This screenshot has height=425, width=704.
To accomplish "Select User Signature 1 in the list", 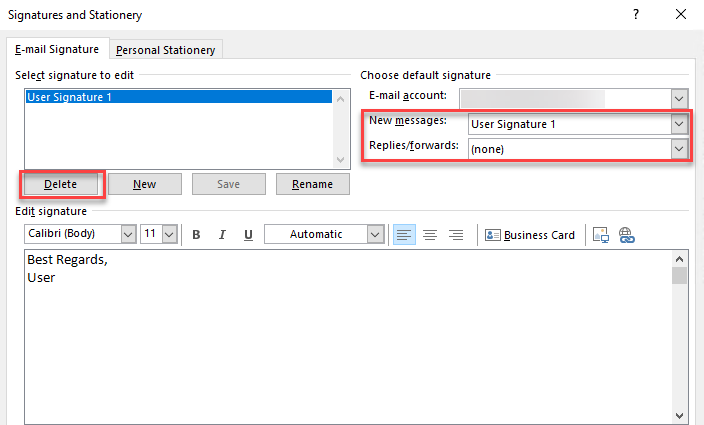I will point(179,97).
